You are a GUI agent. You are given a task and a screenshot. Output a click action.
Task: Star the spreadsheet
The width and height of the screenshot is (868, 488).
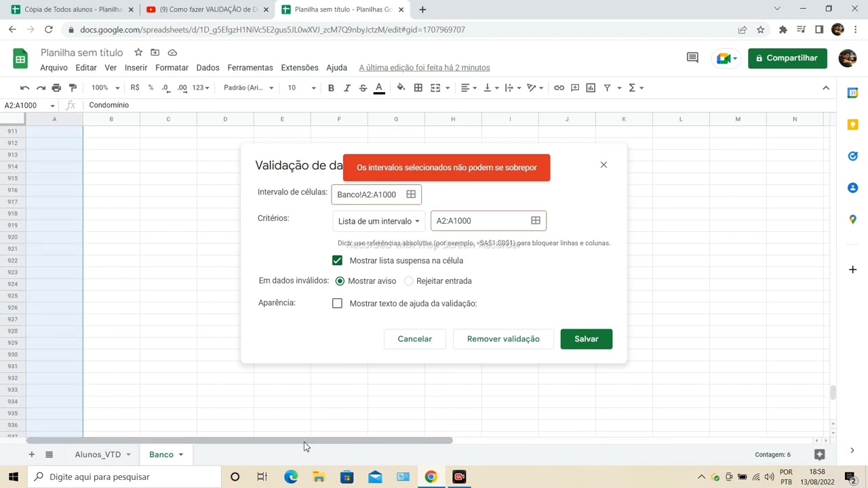point(138,52)
